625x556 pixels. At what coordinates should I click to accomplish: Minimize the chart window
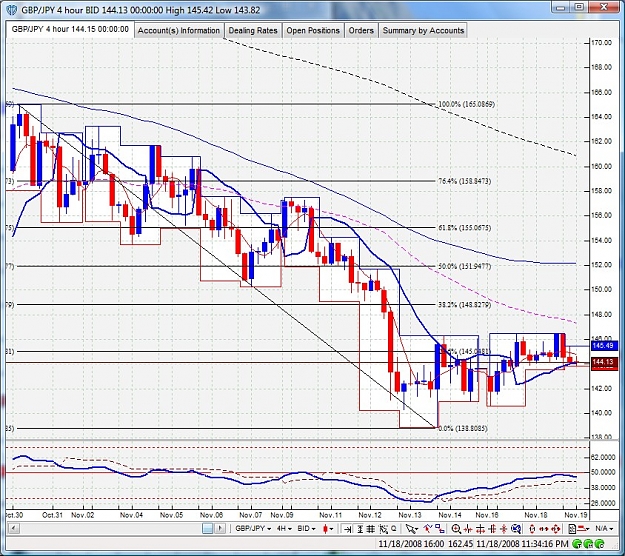click(x=561, y=7)
